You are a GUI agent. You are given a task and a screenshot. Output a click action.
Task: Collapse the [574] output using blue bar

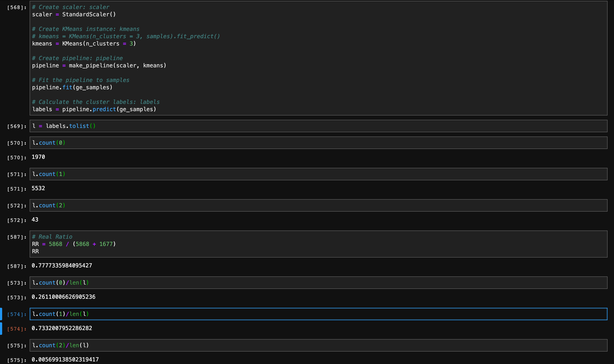pyautogui.click(x=1, y=328)
